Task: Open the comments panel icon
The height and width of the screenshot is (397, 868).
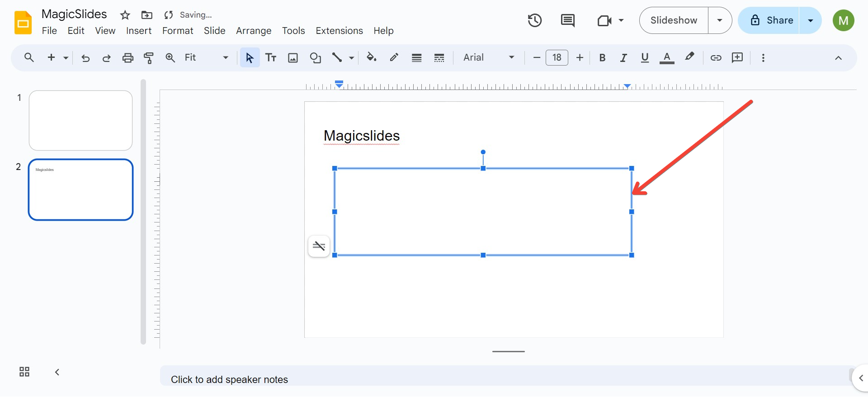Action: 567,20
